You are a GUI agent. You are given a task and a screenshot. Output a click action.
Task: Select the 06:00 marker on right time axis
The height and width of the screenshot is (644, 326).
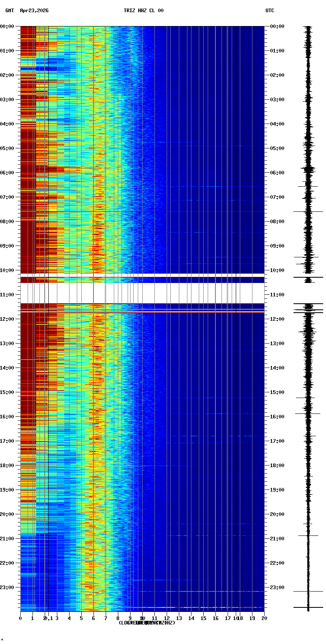pyautogui.click(x=277, y=173)
